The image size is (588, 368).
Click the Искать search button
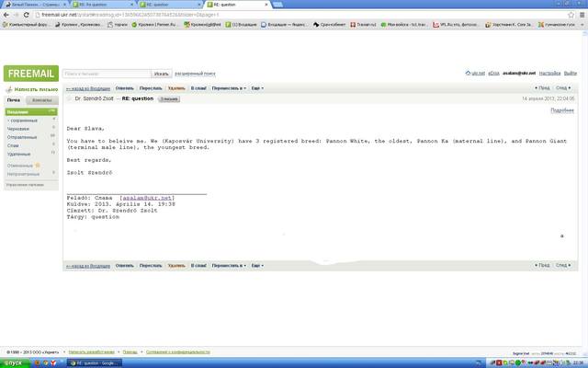pyautogui.click(x=162, y=73)
